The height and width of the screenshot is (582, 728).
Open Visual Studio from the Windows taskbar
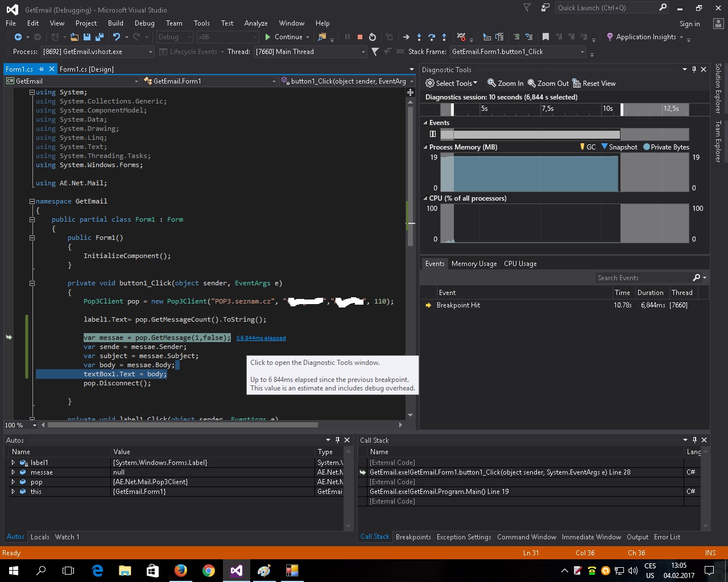coord(237,571)
